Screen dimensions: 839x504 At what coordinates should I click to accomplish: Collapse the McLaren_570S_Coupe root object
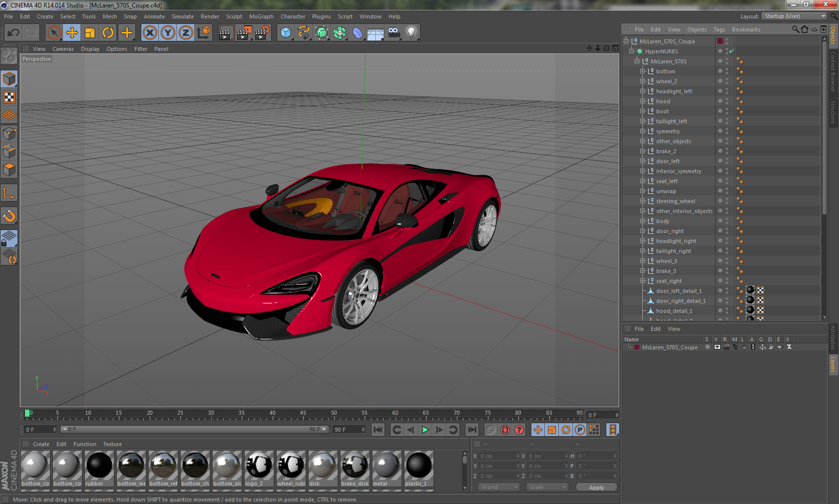tap(626, 41)
